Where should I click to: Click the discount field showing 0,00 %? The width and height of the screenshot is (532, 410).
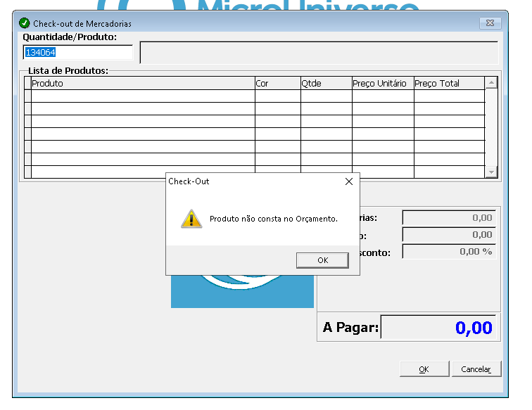pyautogui.click(x=449, y=252)
